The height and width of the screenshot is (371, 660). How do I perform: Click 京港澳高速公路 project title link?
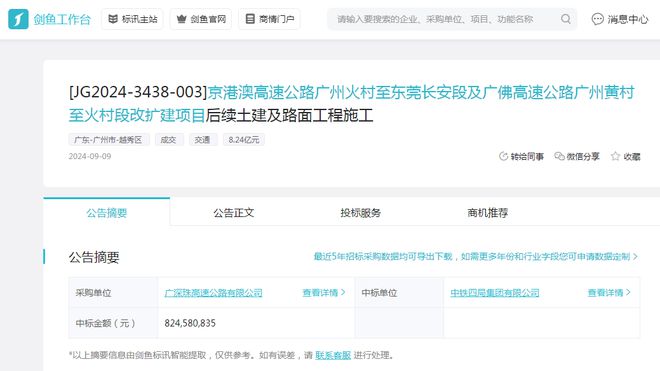pos(351,103)
